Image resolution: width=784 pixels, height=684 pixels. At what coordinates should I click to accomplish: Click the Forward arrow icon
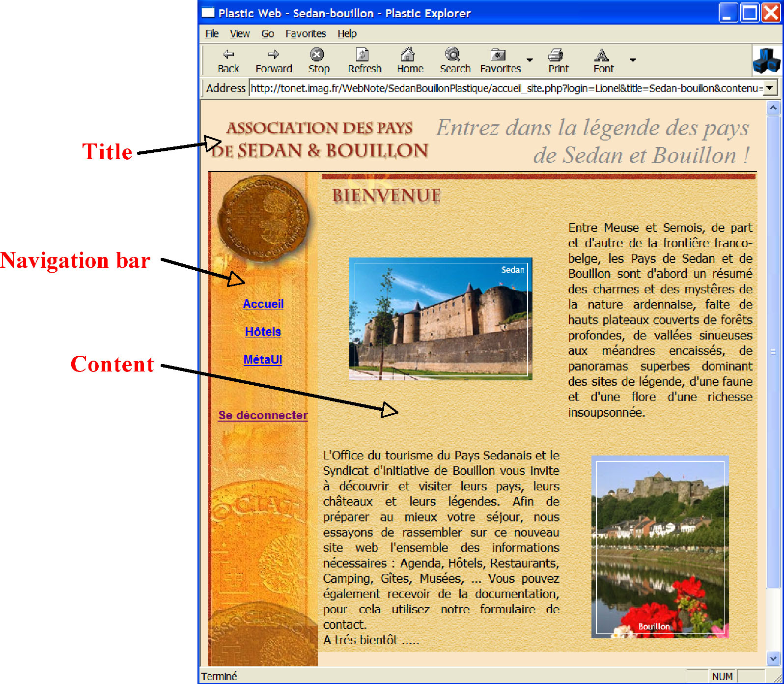(274, 55)
